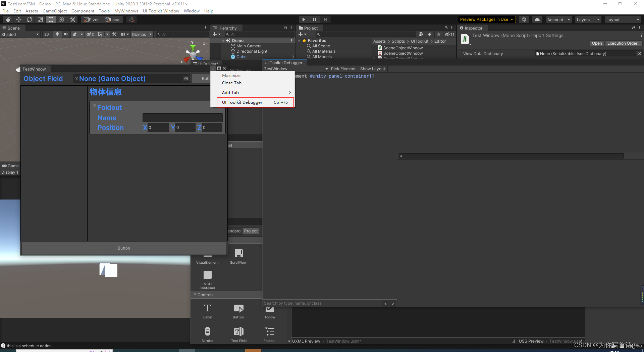Select the Rotate tool
644x352 pixels.
[x=30, y=19]
